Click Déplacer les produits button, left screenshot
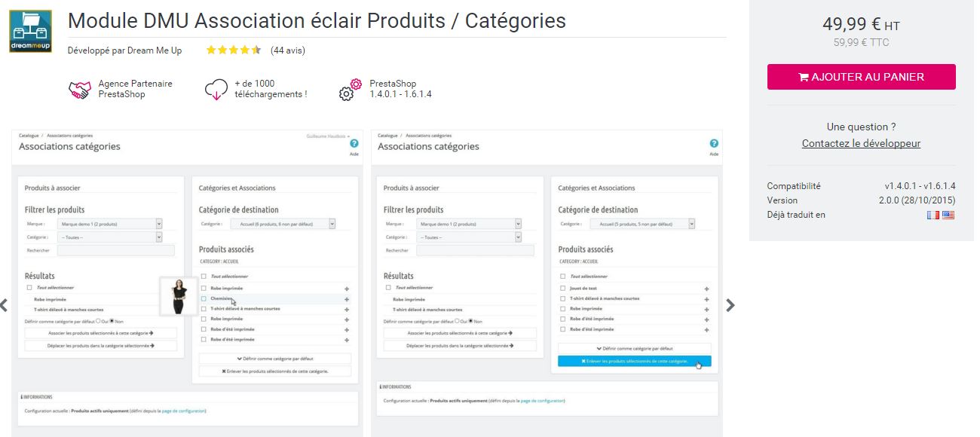The image size is (980, 437). tap(101, 346)
